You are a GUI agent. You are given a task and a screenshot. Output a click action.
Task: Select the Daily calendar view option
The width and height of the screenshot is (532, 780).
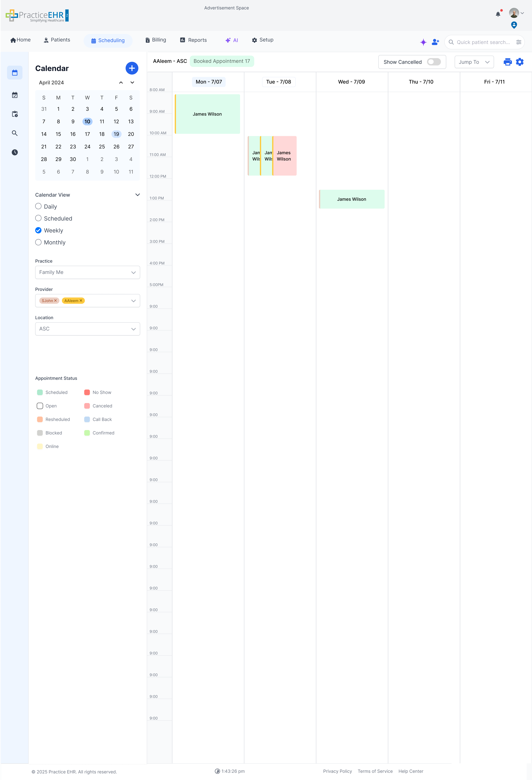38,206
